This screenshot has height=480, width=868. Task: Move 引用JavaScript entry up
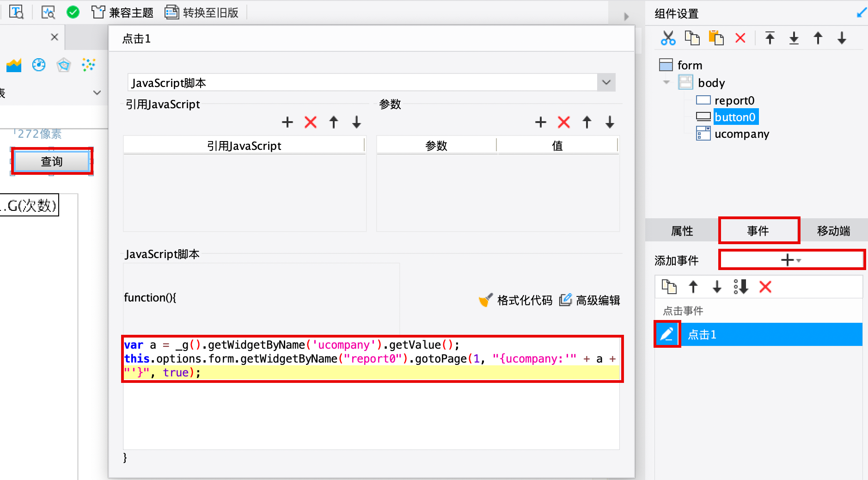[334, 122]
